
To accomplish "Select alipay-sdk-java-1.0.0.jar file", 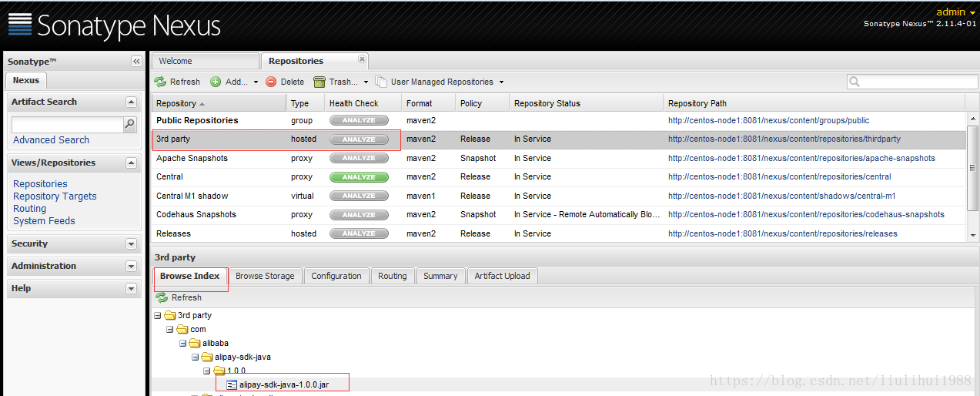I will click(x=284, y=384).
